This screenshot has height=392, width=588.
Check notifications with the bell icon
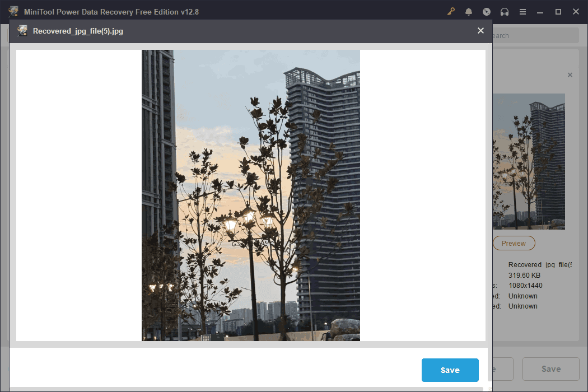coord(469,11)
